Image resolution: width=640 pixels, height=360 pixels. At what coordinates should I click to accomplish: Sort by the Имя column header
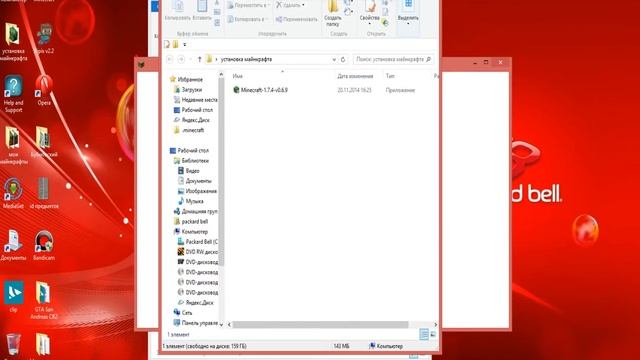click(237, 76)
